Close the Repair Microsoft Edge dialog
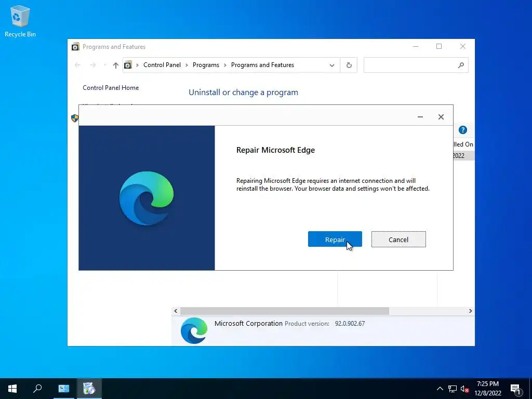The height and width of the screenshot is (399, 532). point(441,117)
